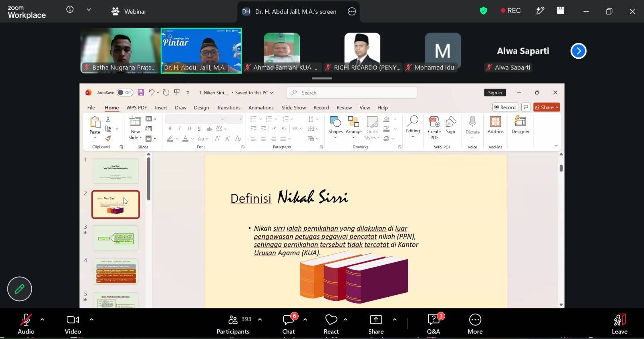Collapse the ribbon with chevron
This screenshot has height=339, width=644.
[556, 146]
